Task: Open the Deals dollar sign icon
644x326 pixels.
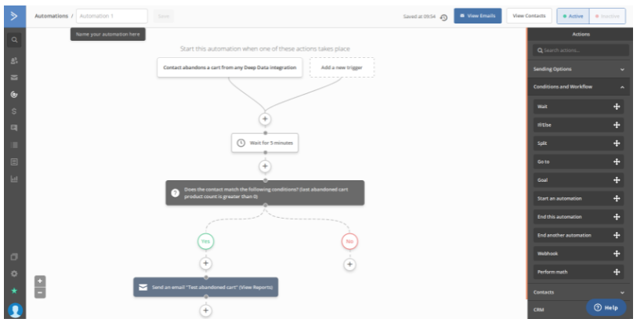Action: tap(14, 111)
